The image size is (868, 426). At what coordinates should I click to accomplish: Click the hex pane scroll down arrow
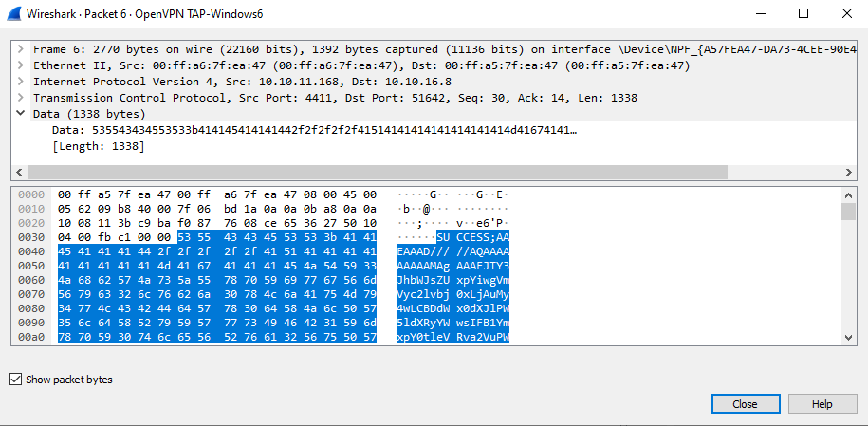(848, 337)
